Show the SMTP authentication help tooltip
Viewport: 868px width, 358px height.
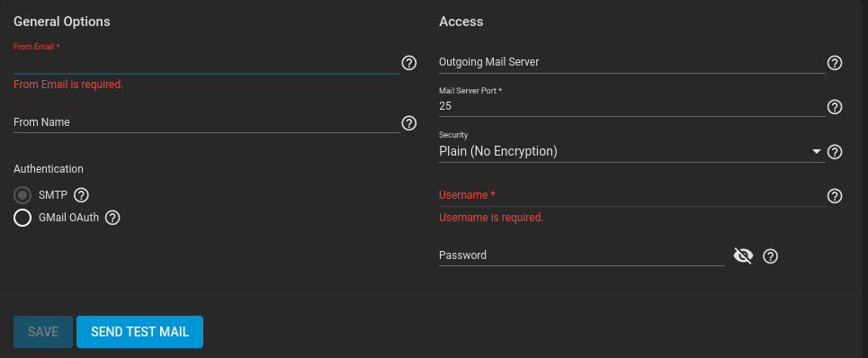tap(81, 195)
